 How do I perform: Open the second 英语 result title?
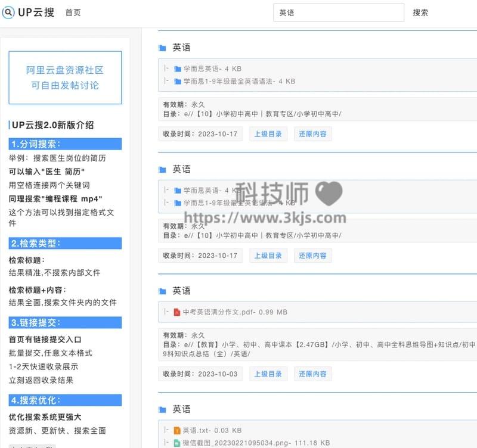[x=181, y=169]
